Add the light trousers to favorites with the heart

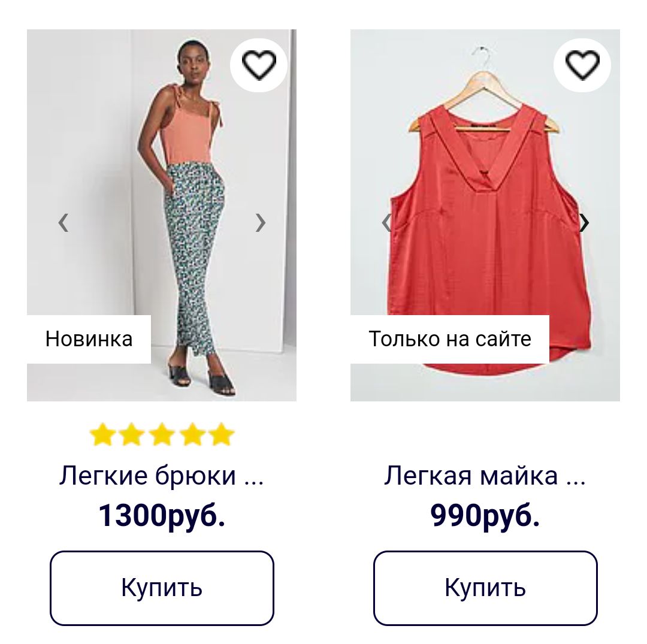258,65
